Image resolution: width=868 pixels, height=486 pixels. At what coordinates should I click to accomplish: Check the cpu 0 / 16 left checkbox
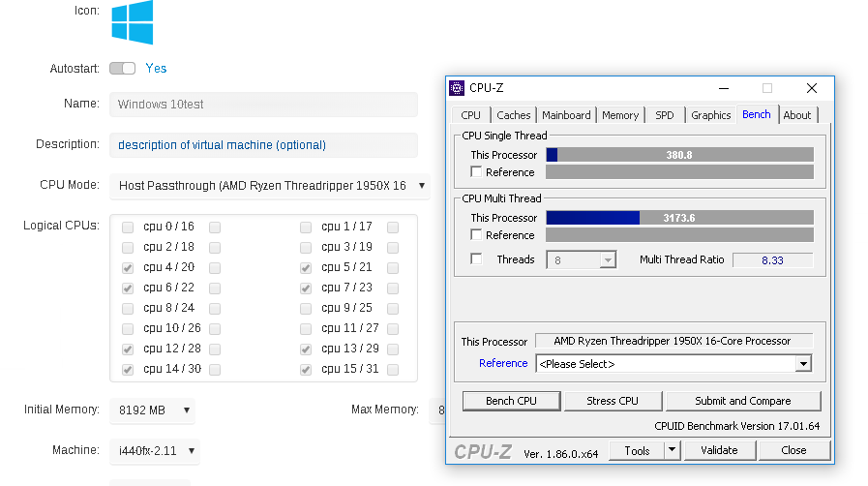(x=128, y=227)
